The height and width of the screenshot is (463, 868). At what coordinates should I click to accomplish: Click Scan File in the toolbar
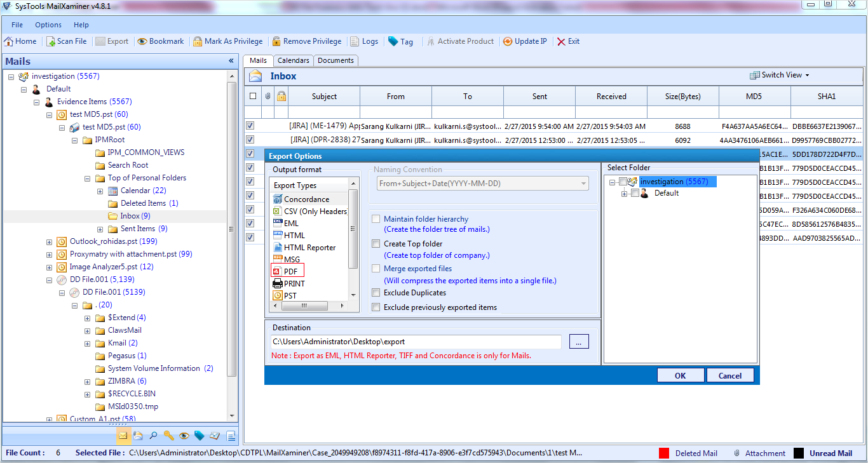click(x=66, y=41)
